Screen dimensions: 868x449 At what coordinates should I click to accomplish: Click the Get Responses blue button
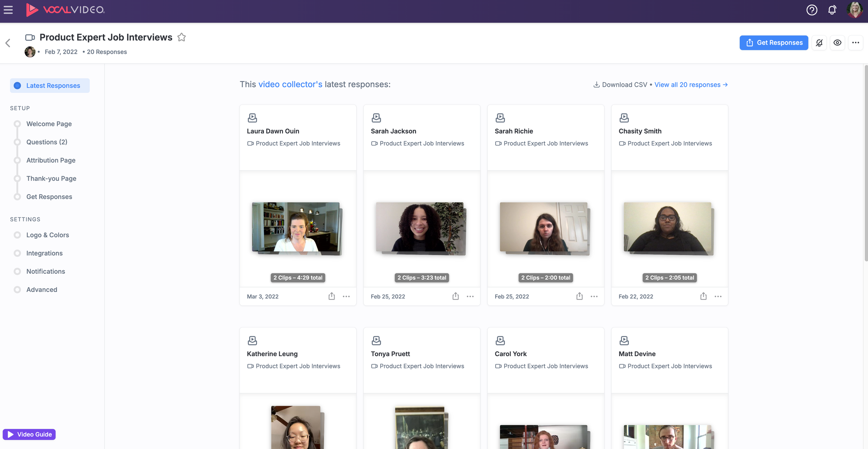point(773,43)
